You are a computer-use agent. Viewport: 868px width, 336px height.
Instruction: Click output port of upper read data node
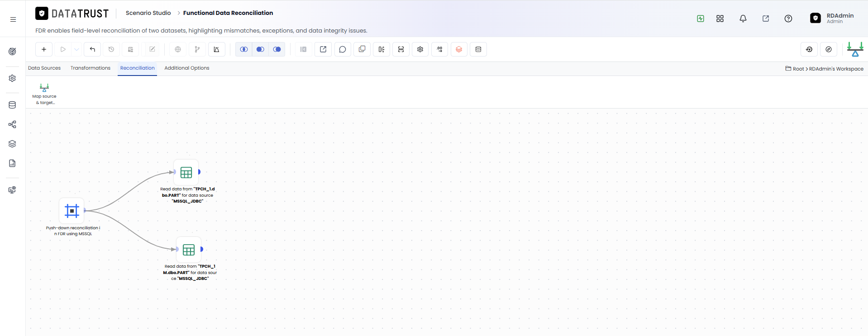[x=199, y=172]
